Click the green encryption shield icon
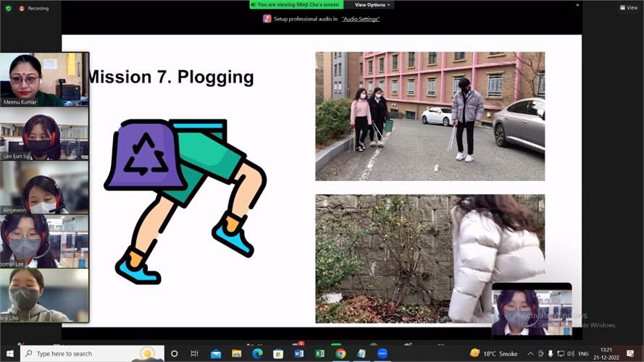644x362 pixels. pos(9,8)
